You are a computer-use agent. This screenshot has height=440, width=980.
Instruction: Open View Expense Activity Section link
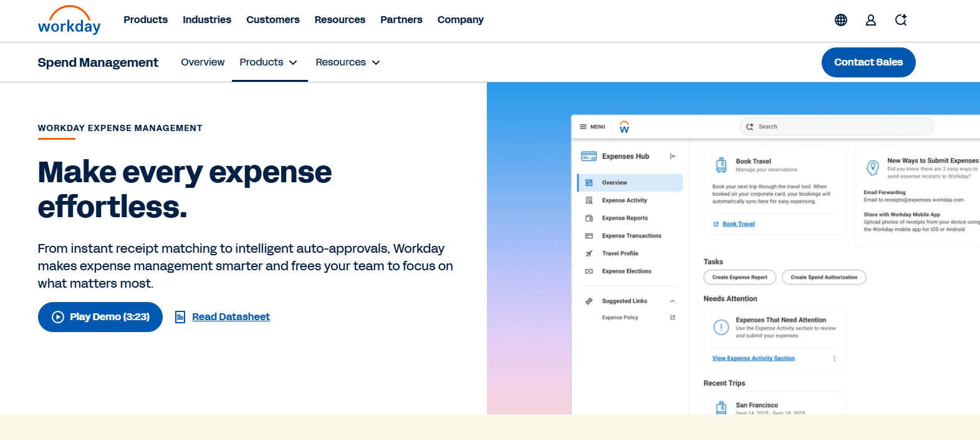(754, 358)
